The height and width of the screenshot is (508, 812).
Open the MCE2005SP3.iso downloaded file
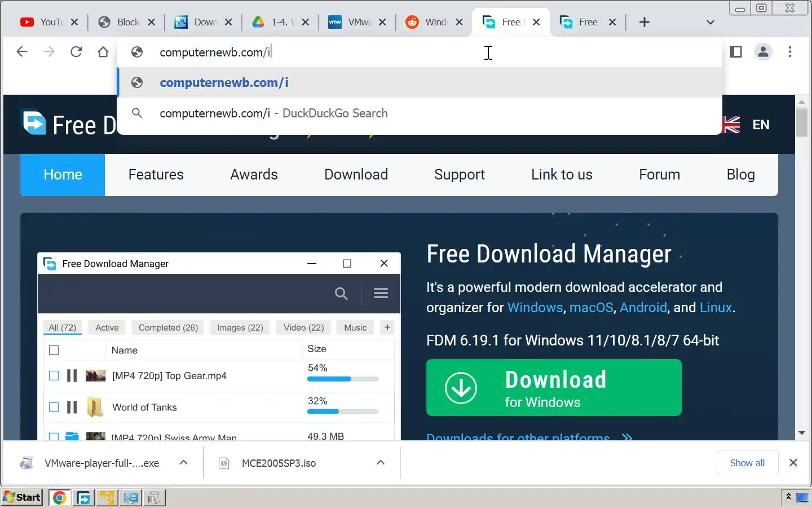[x=279, y=463]
